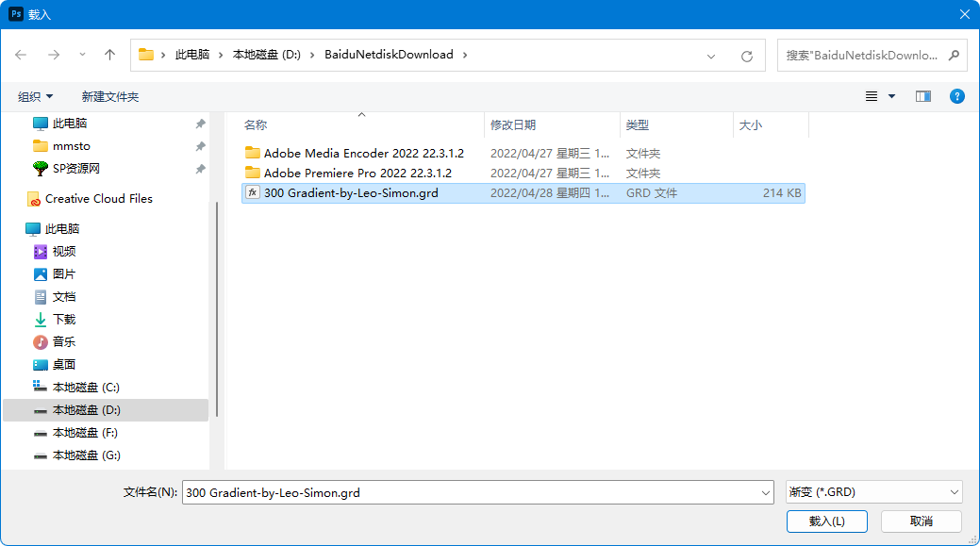Open 桌面 folder

(x=64, y=364)
